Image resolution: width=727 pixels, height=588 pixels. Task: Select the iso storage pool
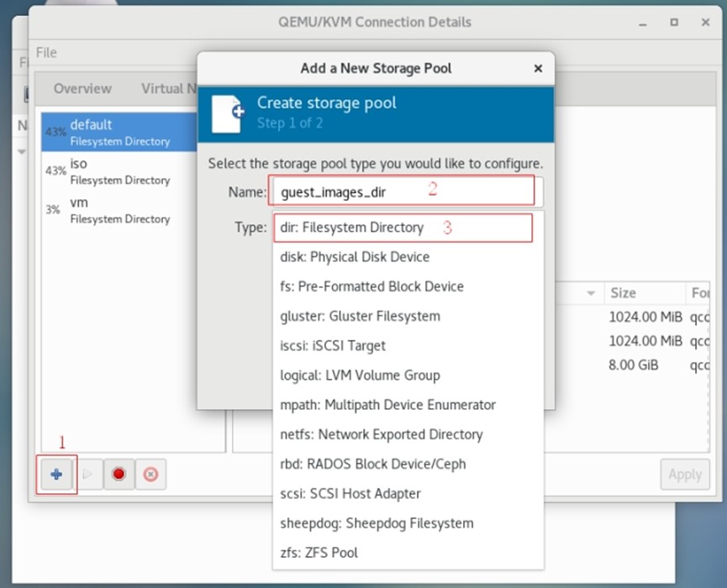(x=119, y=171)
